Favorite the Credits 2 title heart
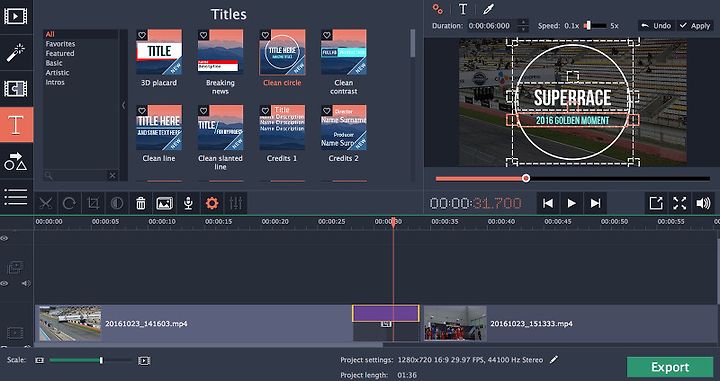 pos(326,111)
